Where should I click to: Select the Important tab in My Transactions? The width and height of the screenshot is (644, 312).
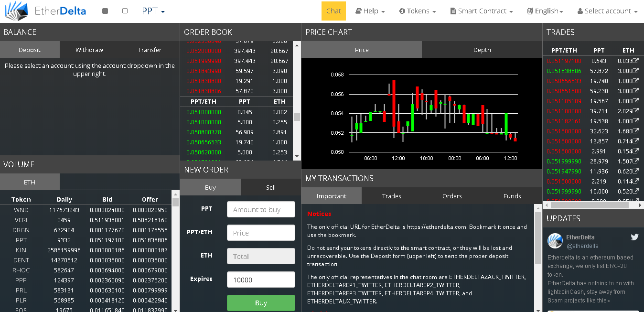point(332,196)
